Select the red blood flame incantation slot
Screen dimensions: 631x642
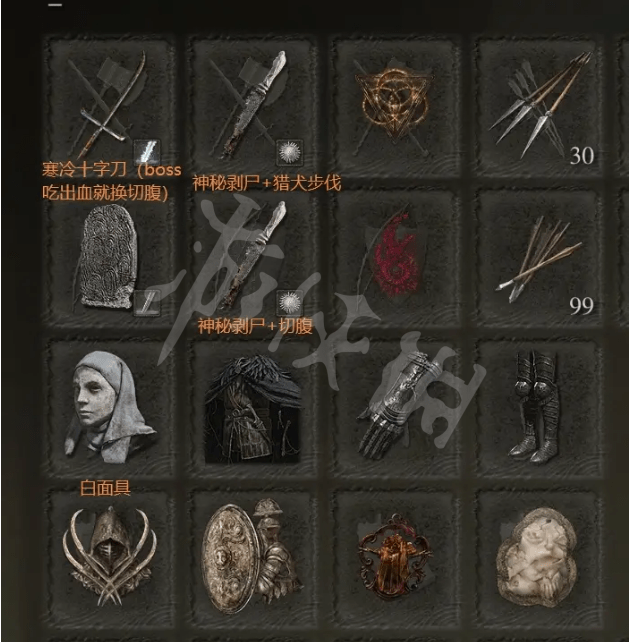pos(394,258)
